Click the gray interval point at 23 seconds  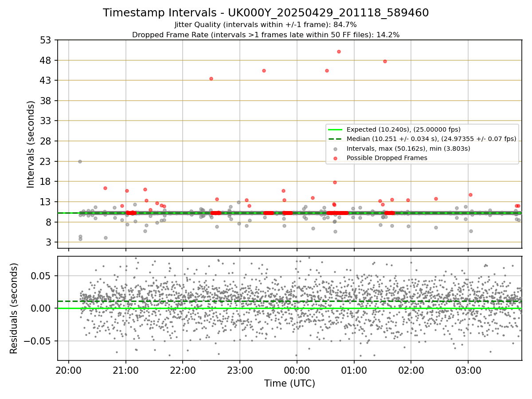click(x=80, y=161)
